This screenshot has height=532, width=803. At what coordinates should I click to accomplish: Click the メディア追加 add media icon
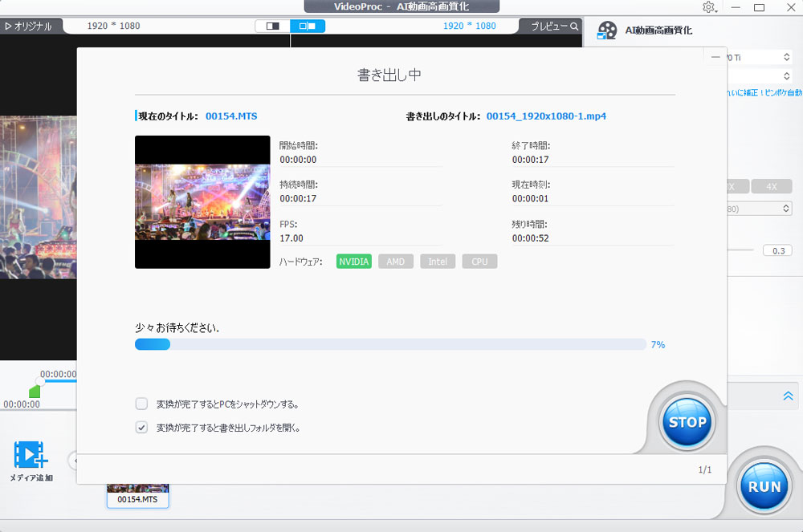point(31,455)
